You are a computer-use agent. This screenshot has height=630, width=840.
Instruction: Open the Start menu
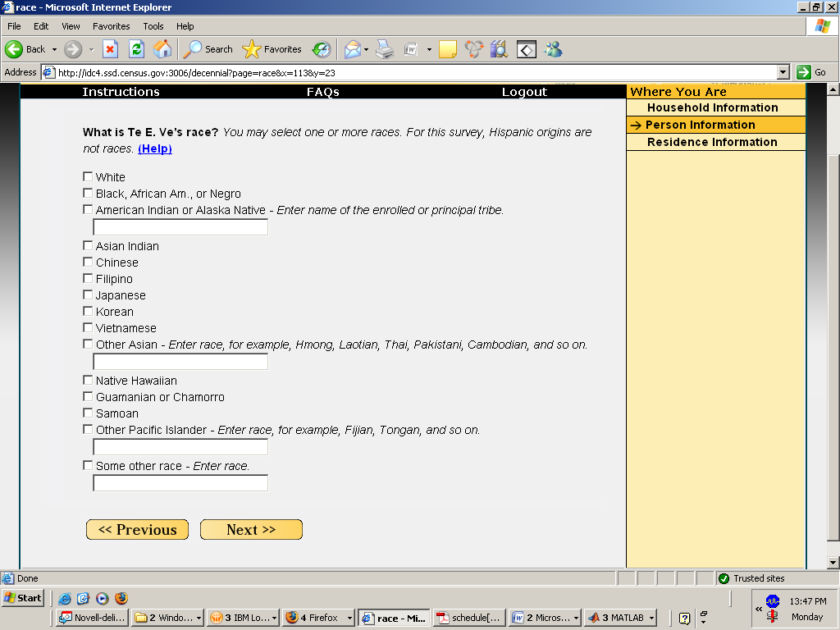tap(23, 598)
